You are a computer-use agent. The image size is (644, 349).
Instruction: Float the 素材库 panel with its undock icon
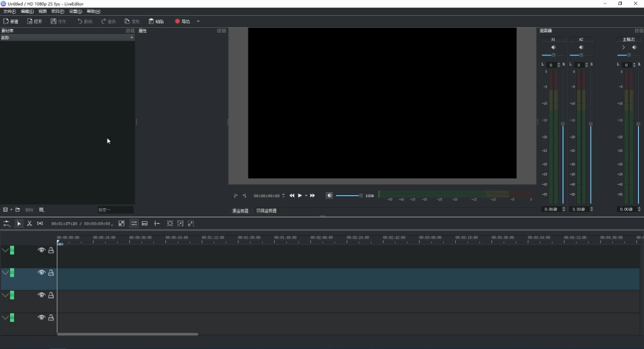[128, 31]
